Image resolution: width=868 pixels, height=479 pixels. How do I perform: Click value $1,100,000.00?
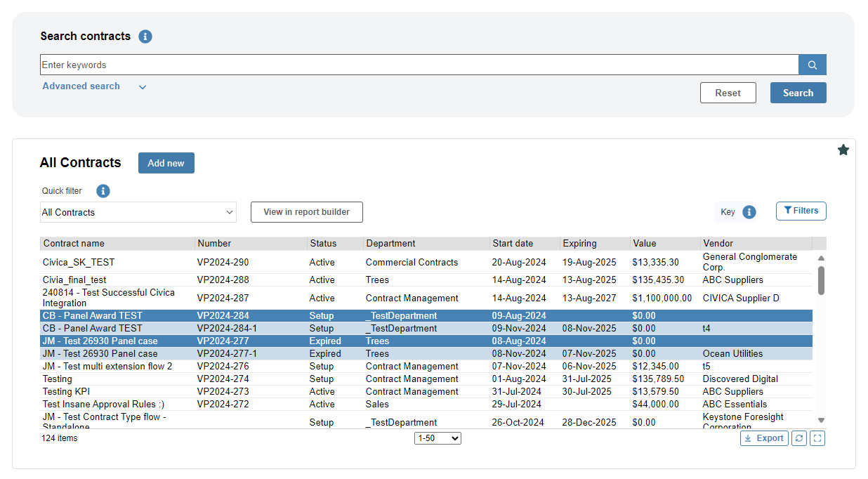click(x=662, y=298)
